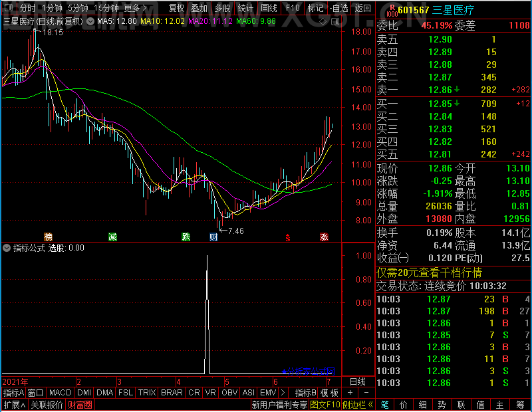This screenshot has width=532, height=412.
Task: Switch to ASI indicator
Action: [x=248, y=393]
